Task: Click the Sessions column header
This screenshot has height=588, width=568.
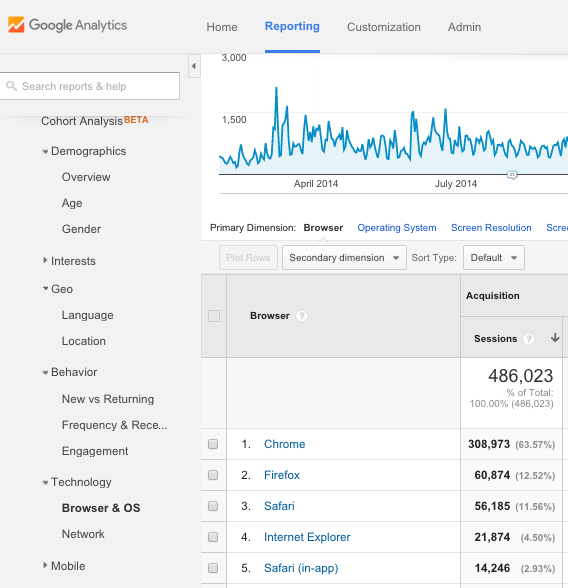Action: point(495,339)
